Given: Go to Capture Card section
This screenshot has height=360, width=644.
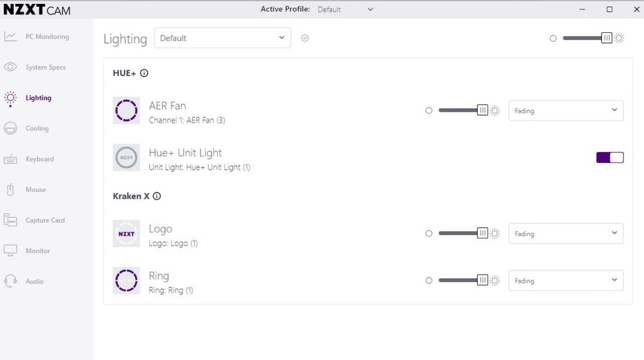Looking at the screenshot, I should (x=45, y=220).
